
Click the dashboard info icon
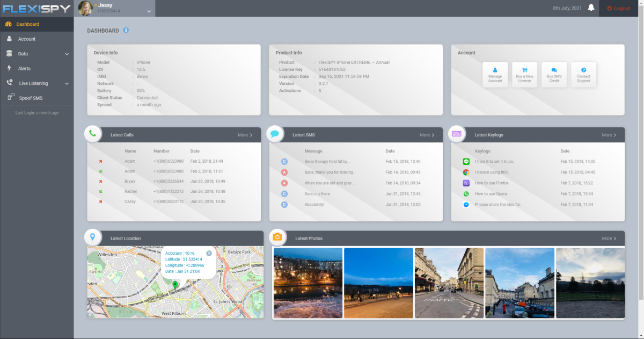[126, 31]
